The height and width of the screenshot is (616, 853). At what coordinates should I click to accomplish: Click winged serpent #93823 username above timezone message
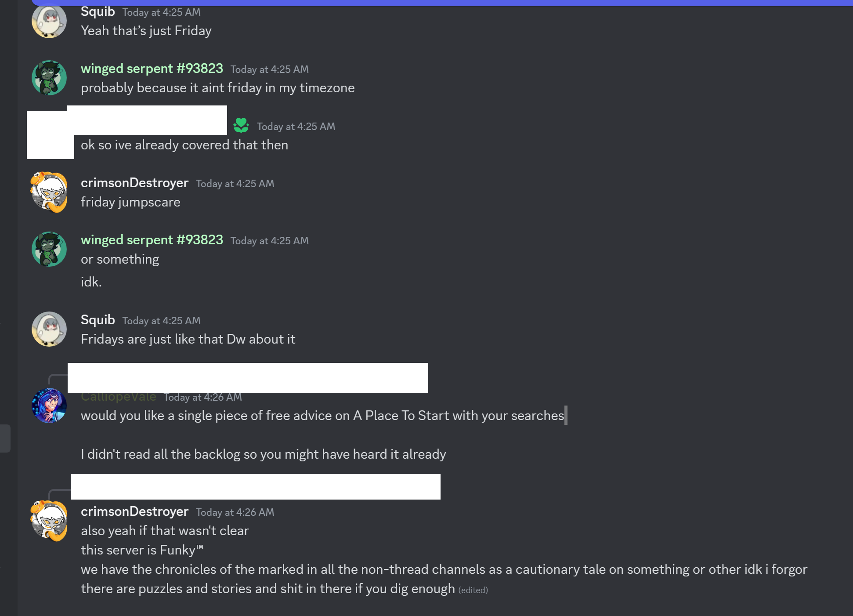click(x=152, y=69)
